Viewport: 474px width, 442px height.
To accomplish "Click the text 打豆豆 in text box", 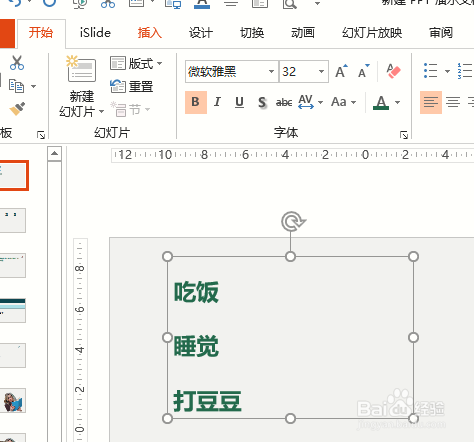I will 207,401.
